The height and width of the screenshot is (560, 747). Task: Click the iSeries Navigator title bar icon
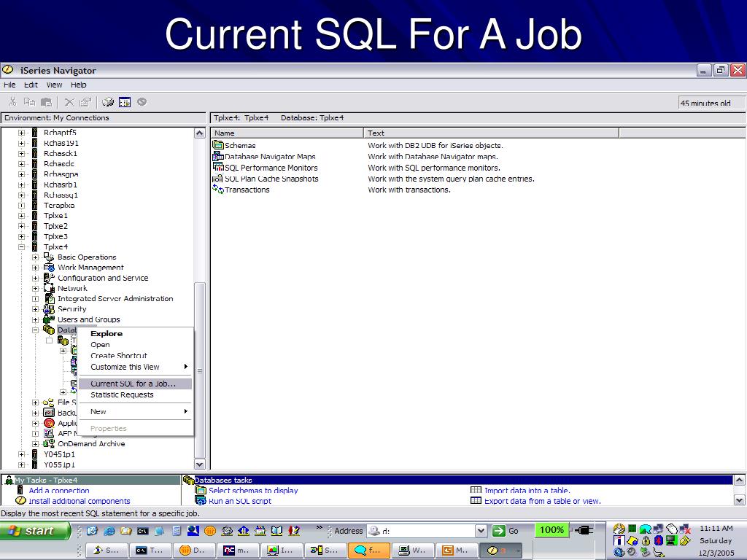click(x=8, y=71)
